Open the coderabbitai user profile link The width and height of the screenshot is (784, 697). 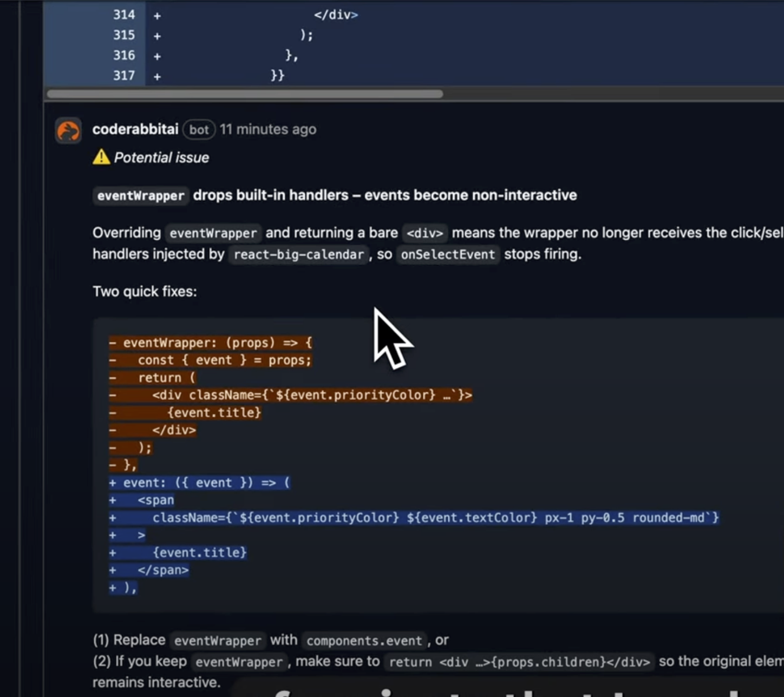pos(135,129)
